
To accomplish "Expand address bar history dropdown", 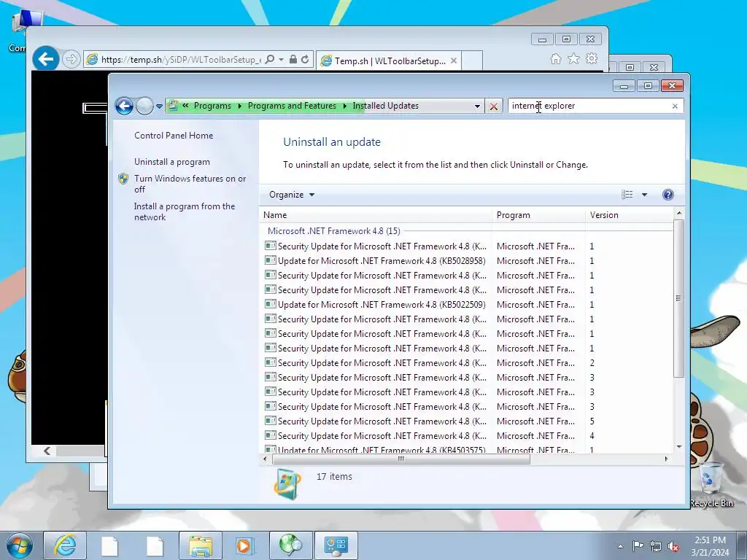I will coord(477,106).
